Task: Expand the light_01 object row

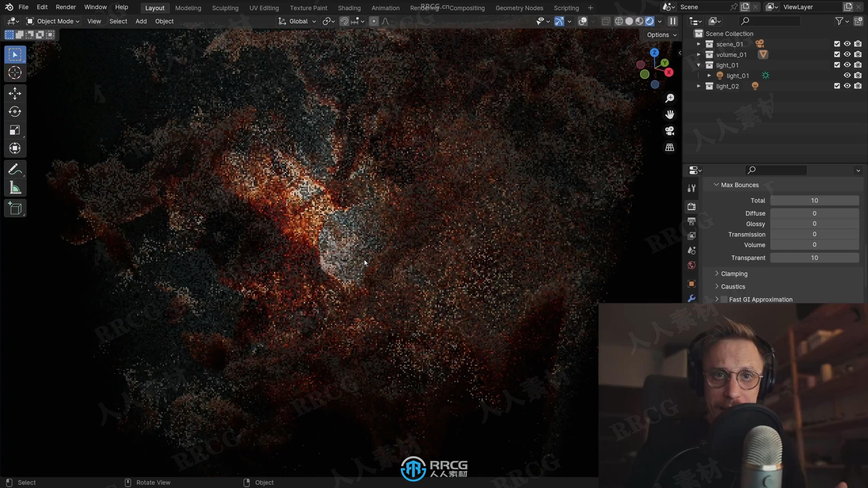Action: pyautogui.click(x=709, y=76)
